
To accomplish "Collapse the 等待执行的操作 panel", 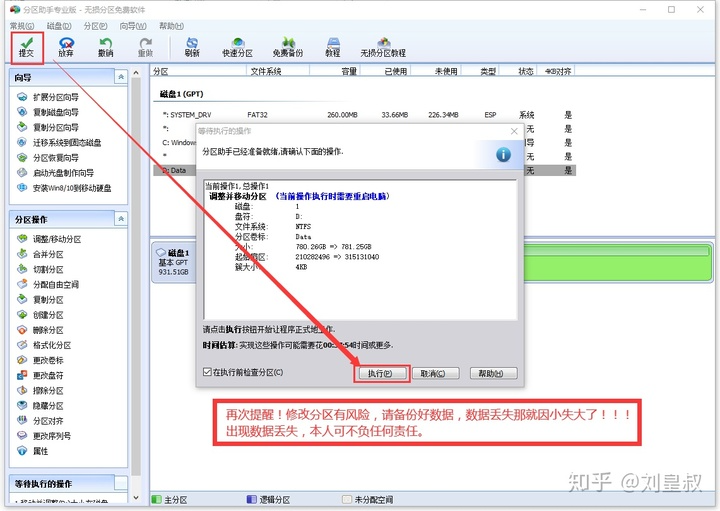I will point(121,483).
